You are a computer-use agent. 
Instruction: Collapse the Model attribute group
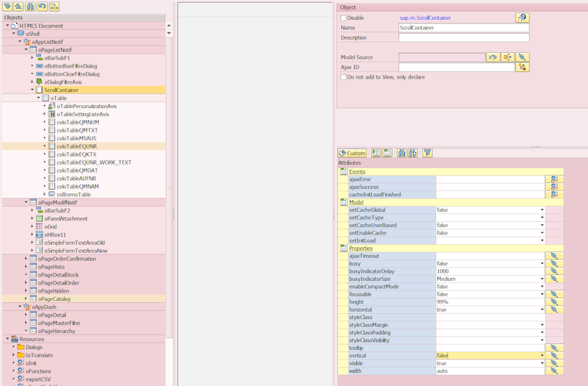pyautogui.click(x=343, y=202)
